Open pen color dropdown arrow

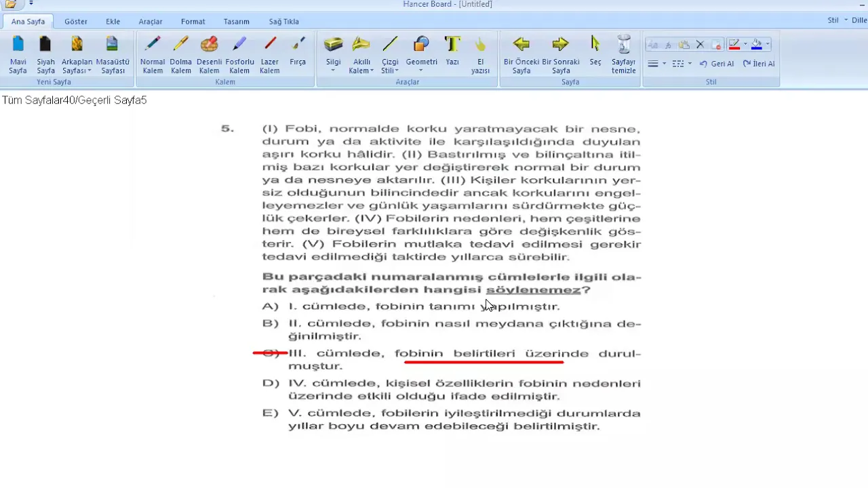tap(745, 45)
